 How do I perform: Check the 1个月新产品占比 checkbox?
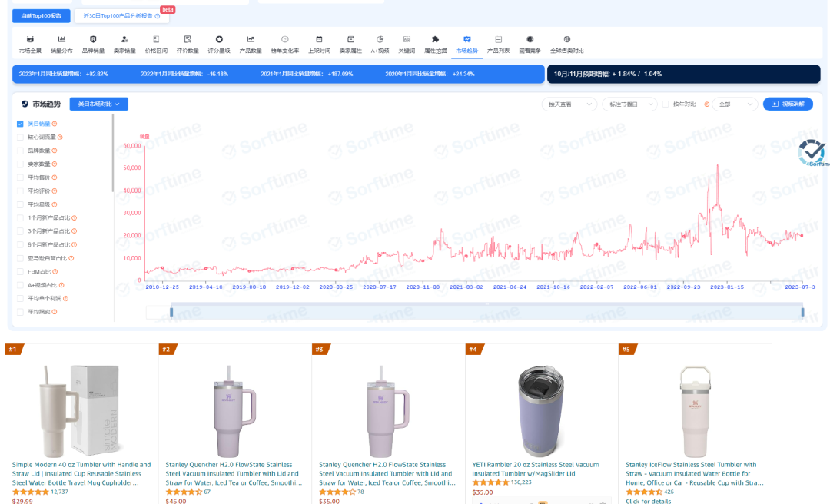[x=20, y=217]
